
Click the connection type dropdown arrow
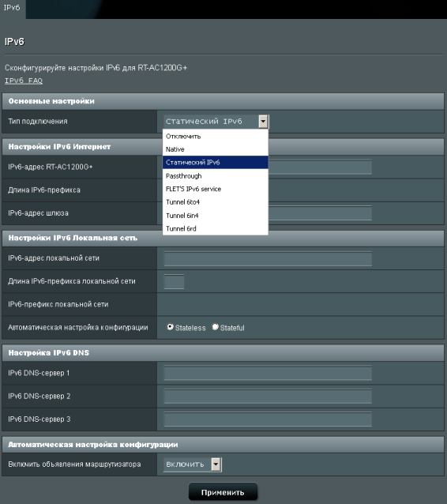[263, 122]
